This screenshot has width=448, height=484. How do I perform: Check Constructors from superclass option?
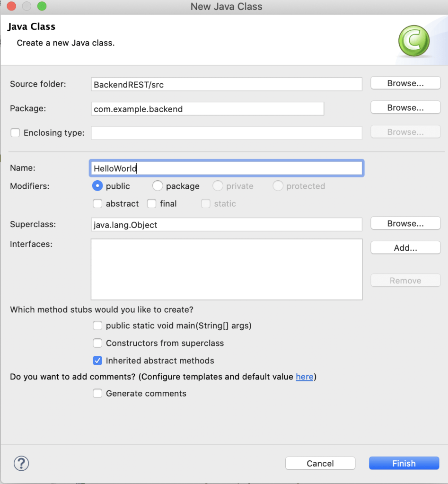click(x=97, y=343)
